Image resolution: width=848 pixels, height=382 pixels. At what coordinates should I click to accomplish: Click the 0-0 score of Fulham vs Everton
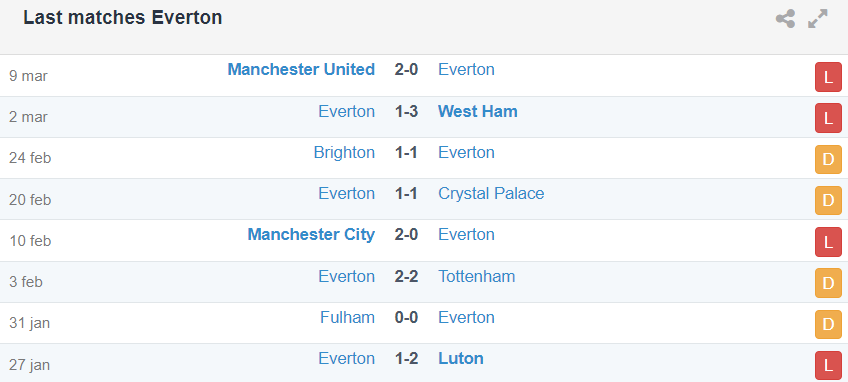406,318
